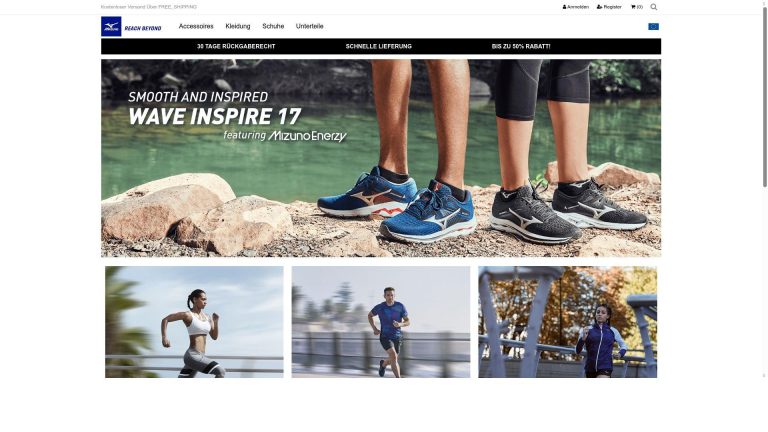Open the woman in white top thumbnail
Screen dimensions: 768x432
pyautogui.click(x=194, y=322)
